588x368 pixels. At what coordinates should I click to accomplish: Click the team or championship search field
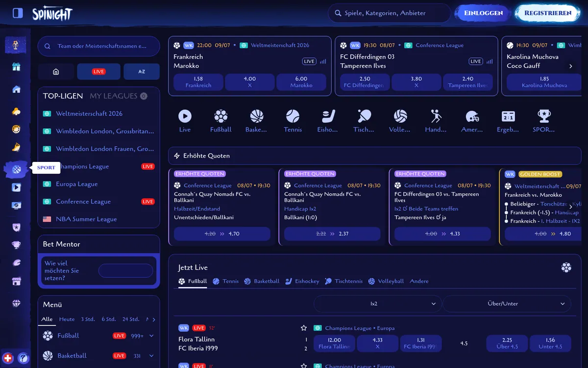(99, 46)
